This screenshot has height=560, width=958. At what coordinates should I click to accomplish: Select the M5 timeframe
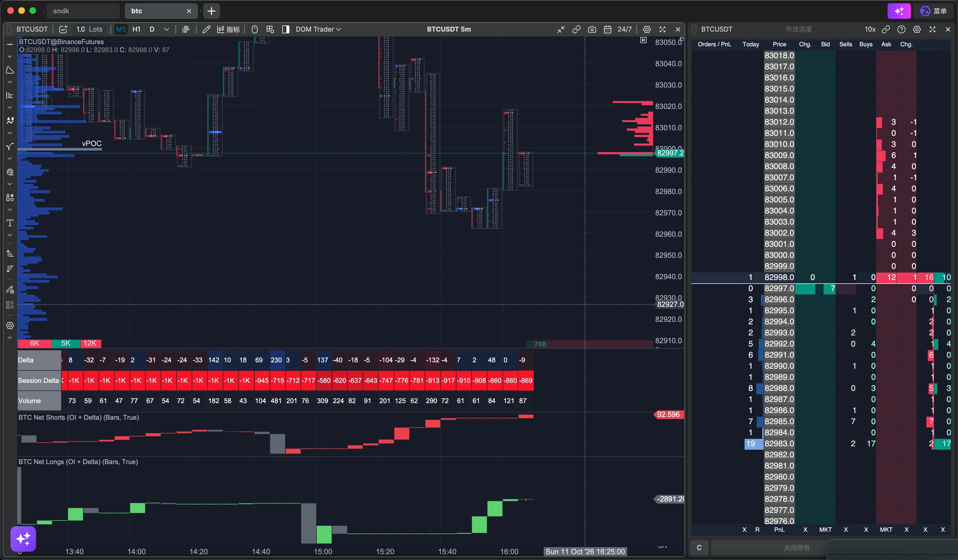121,29
